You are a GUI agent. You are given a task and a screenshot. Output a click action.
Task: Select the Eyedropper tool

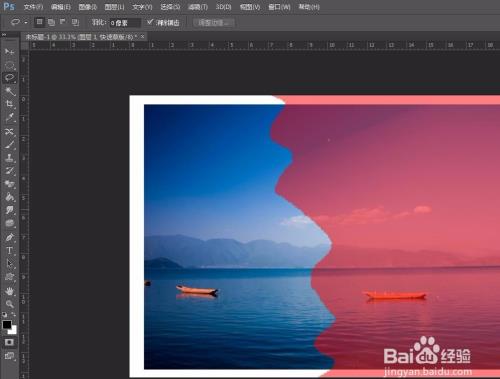point(10,117)
